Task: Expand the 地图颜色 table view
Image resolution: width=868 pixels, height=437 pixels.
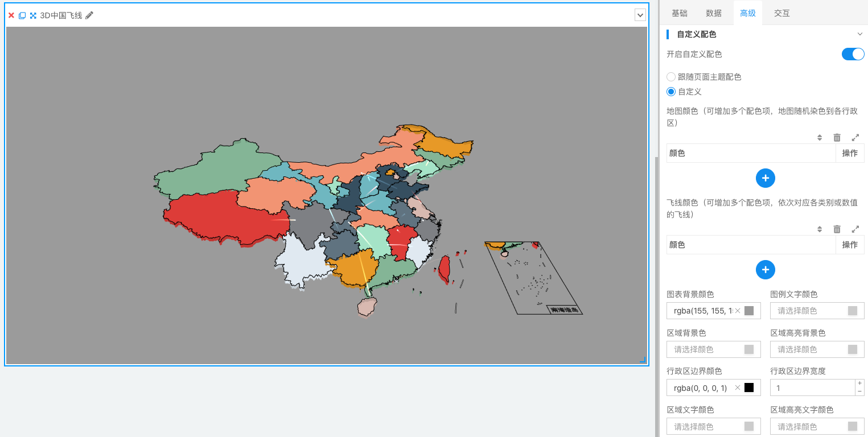Action: [855, 138]
